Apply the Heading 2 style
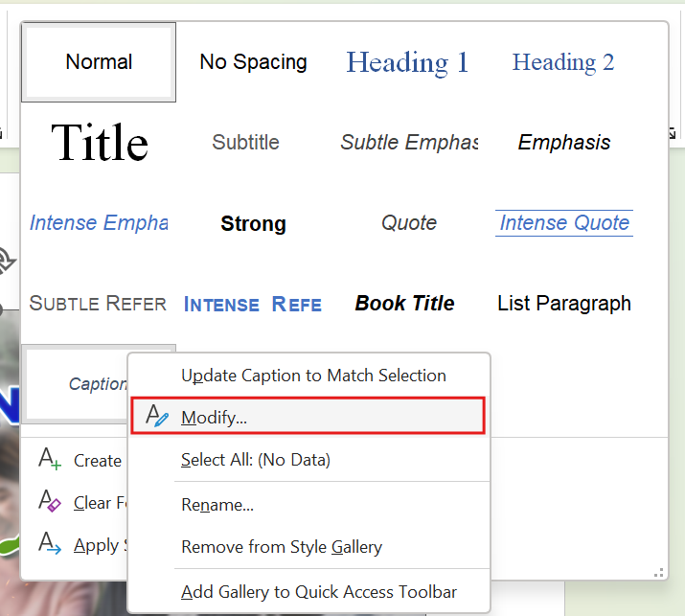Viewport: 685px width, 616px height. (x=563, y=62)
